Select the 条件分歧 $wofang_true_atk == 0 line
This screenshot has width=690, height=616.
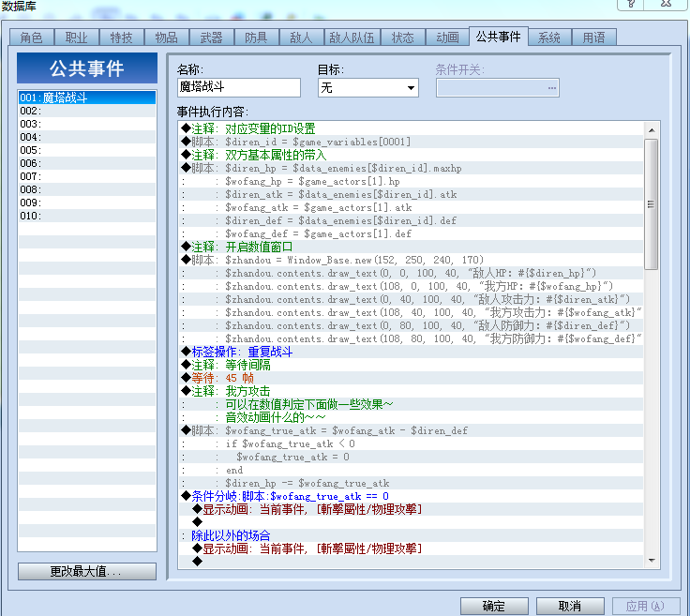(x=411, y=496)
